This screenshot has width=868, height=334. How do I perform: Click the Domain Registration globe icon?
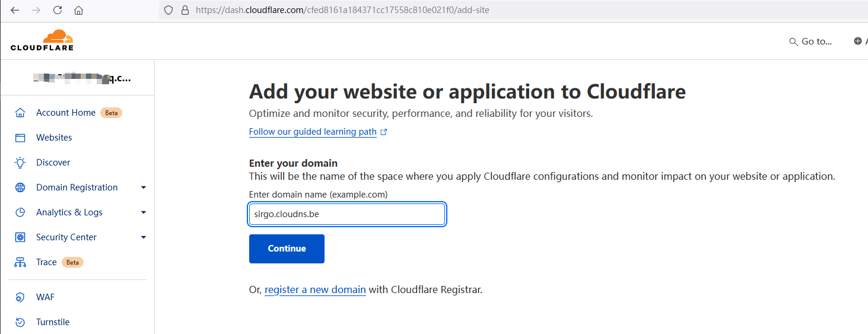click(20, 187)
